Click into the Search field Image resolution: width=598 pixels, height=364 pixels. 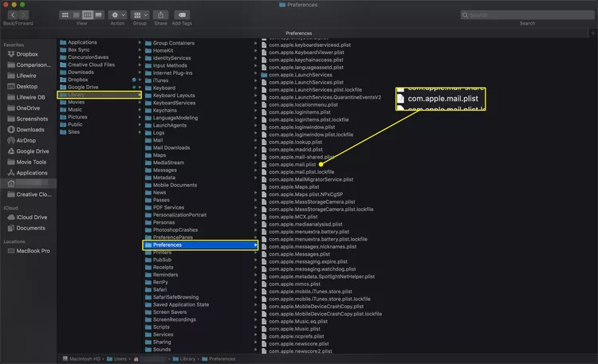[528, 15]
